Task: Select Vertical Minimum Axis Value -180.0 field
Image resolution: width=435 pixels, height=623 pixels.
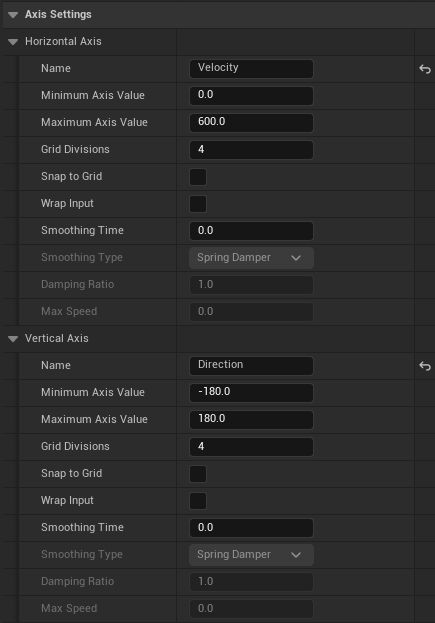Action: tap(251, 393)
